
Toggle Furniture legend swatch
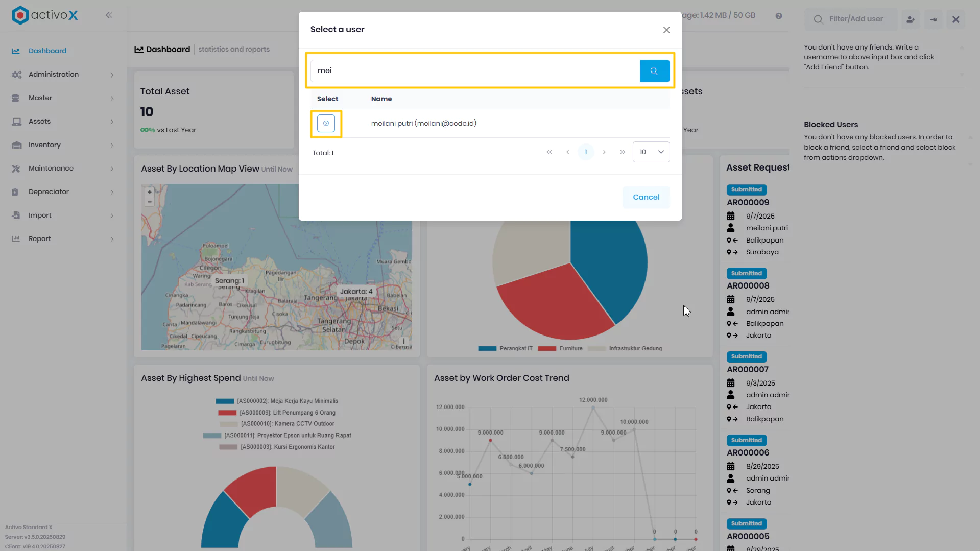547,349
